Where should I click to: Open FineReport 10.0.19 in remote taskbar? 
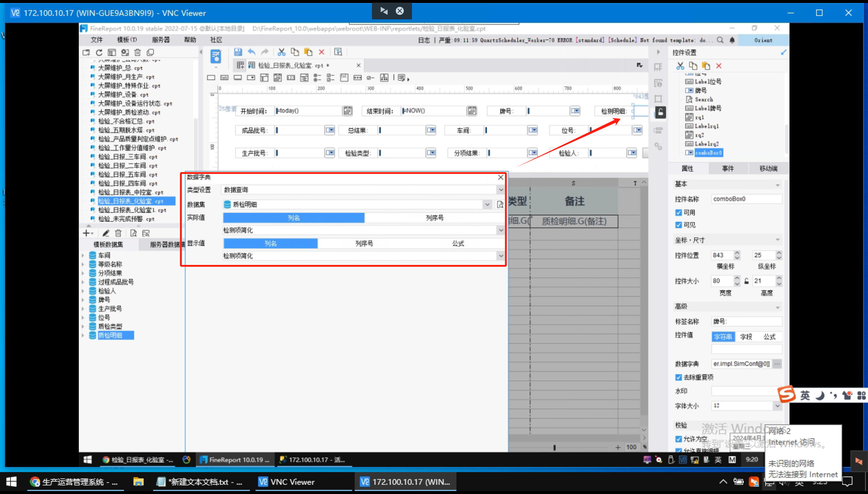coord(235,460)
